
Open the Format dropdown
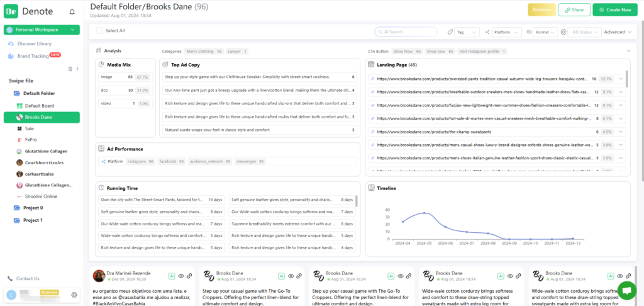pos(546,31)
